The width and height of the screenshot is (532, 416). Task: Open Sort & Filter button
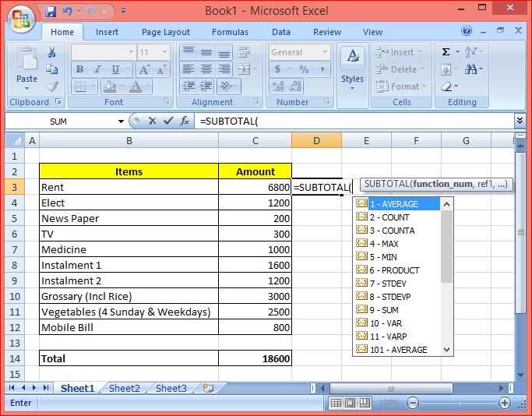click(470, 52)
